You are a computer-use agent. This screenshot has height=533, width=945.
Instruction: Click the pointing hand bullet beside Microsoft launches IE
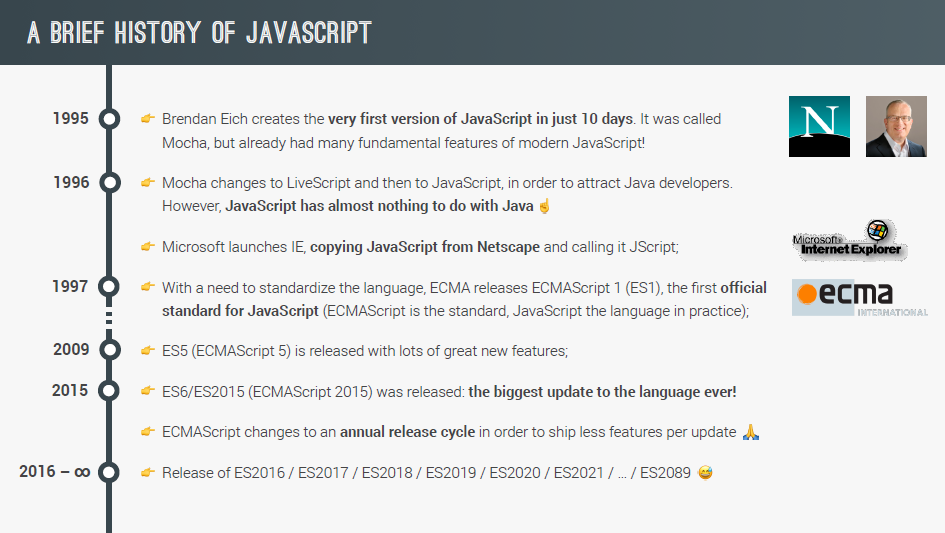pos(148,247)
